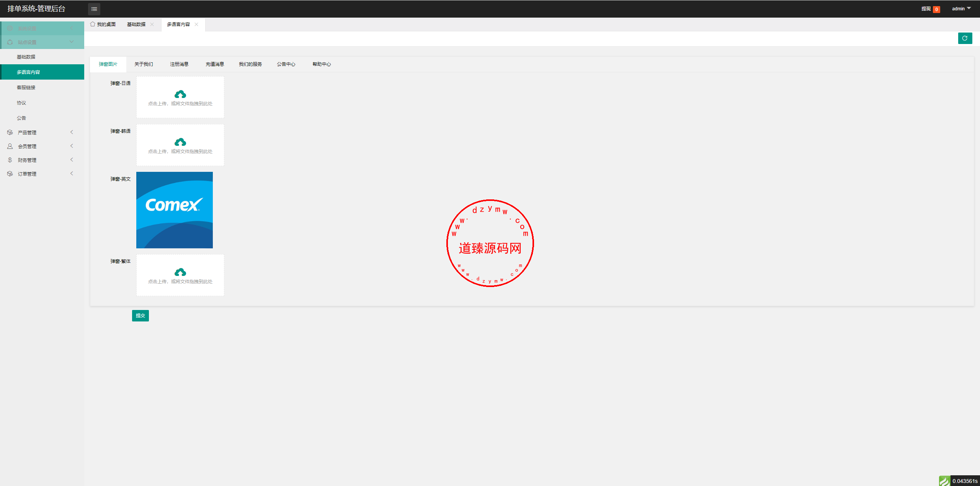Open the 帮助中心 tab
Screen dimensions: 980x486
click(x=322, y=64)
